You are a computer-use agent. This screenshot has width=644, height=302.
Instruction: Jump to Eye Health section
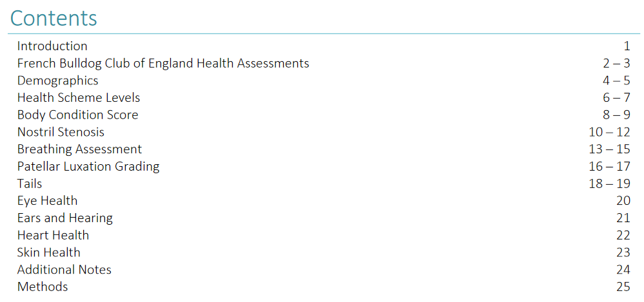pos(47,201)
